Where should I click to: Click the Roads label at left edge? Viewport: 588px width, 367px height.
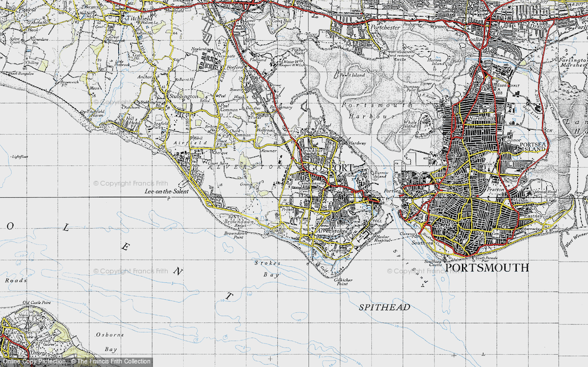coord(16,280)
